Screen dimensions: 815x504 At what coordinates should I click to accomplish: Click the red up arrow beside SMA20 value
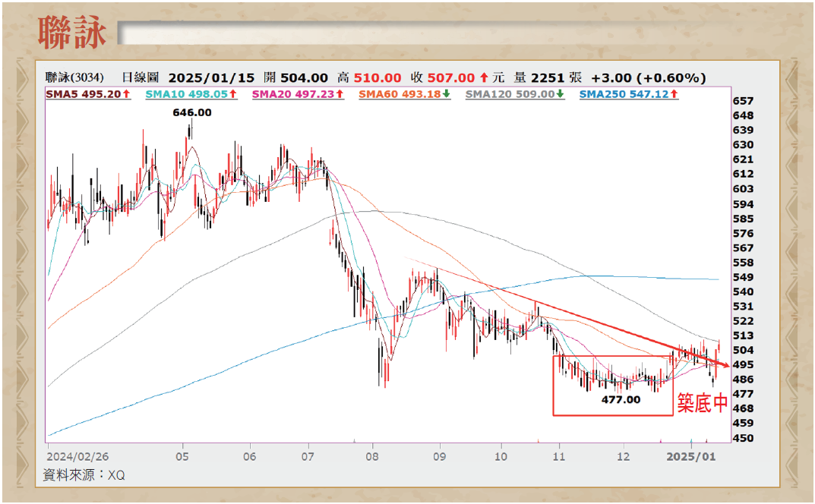[340, 94]
